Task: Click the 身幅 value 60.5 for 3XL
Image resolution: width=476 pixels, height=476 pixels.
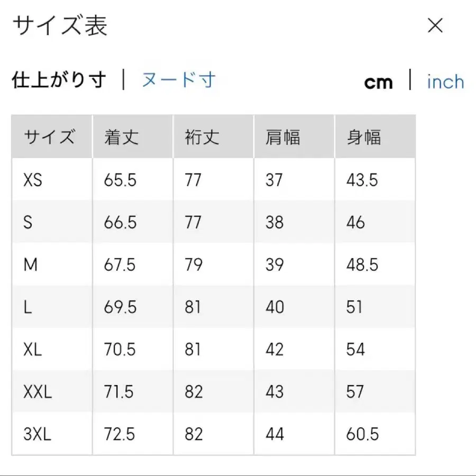Action: [361, 434]
